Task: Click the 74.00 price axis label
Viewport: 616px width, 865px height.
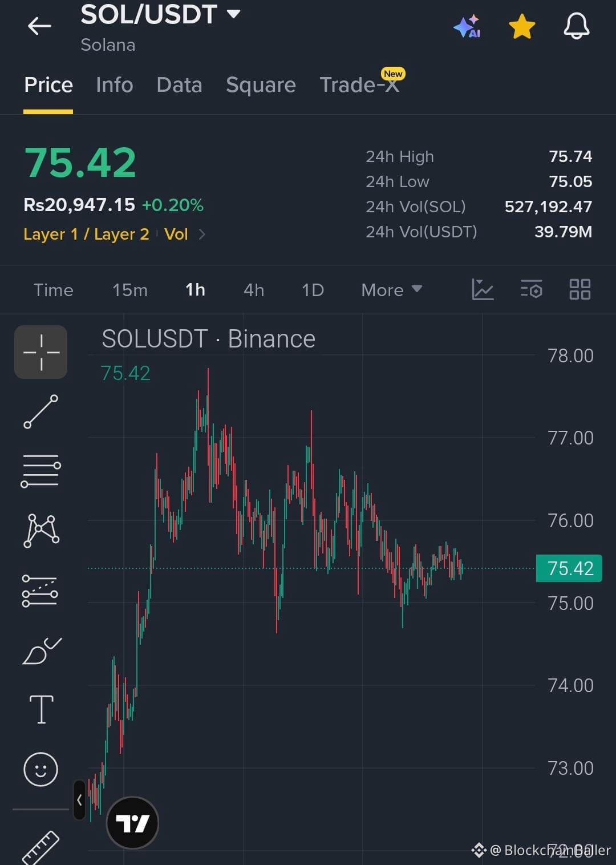Action: (x=570, y=685)
